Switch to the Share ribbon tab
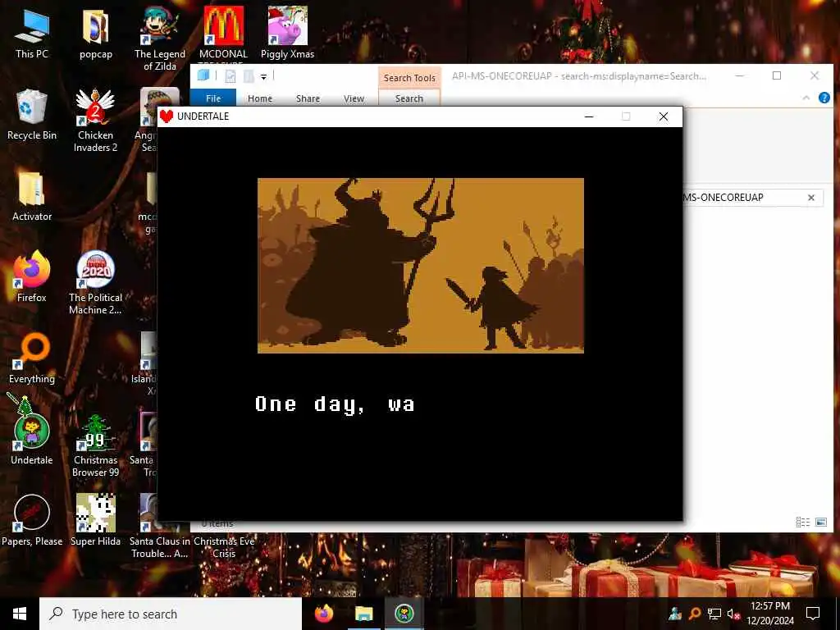 [308, 98]
